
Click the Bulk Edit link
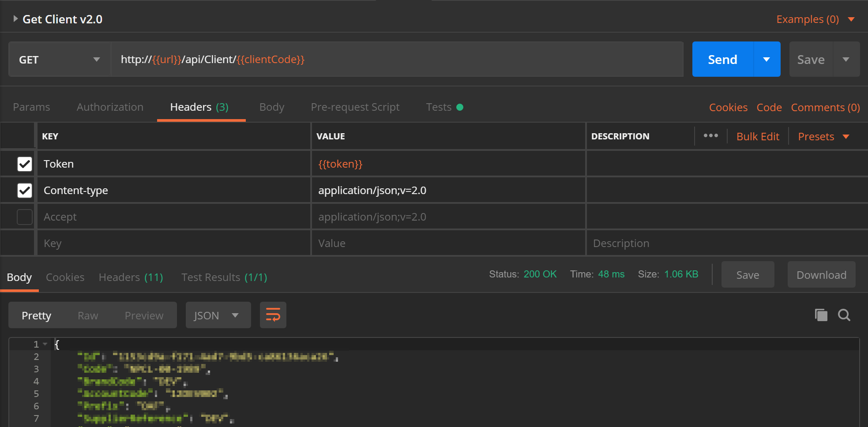[x=758, y=137]
